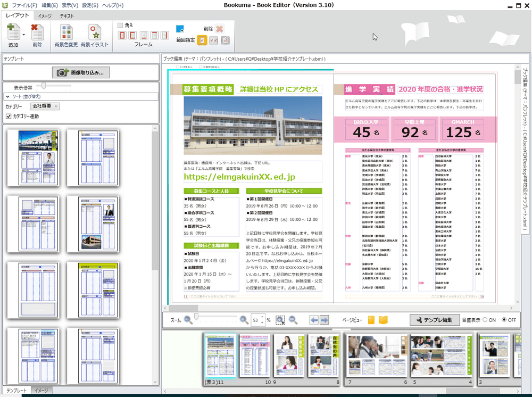Select the two-page spread view icon
The width and height of the screenshot is (532, 397).
point(383,320)
